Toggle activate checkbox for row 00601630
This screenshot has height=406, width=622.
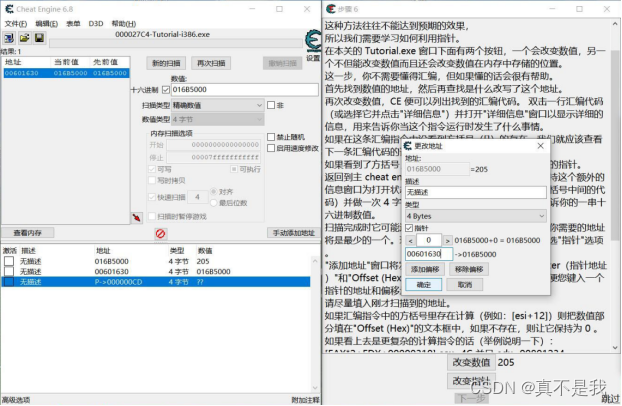coord(9,271)
